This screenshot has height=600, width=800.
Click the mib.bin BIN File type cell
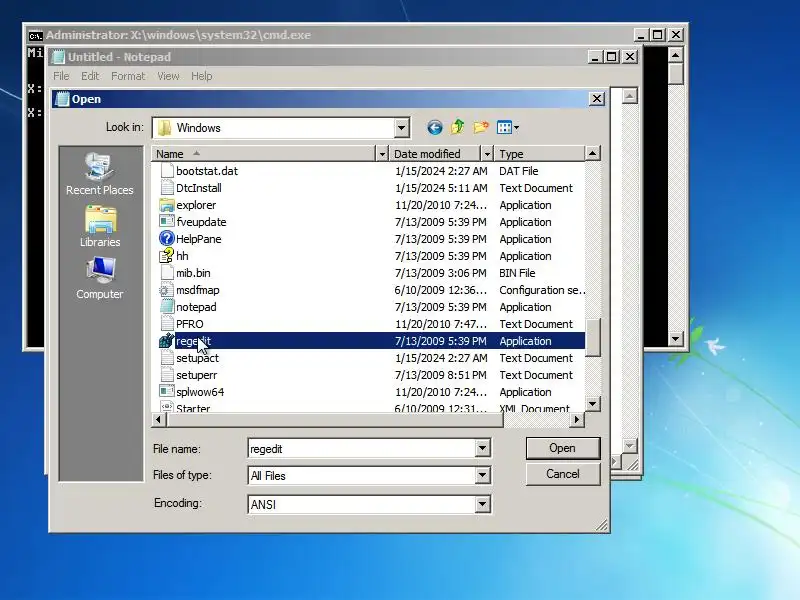click(x=517, y=273)
